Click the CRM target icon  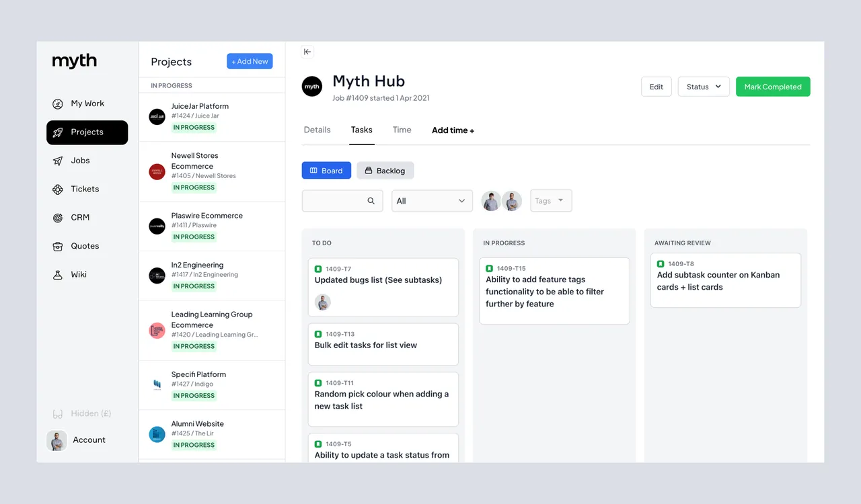point(58,218)
